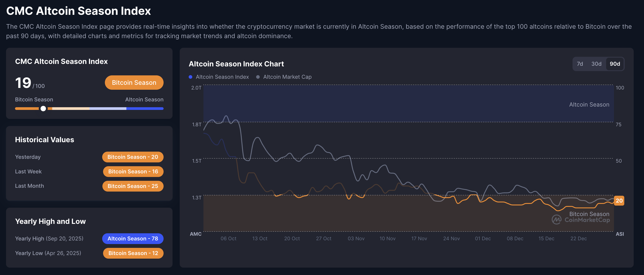Viewport: 644px width, 275px height.
Task: Click the AMC axis label on the chart
Action: [196, 234]
